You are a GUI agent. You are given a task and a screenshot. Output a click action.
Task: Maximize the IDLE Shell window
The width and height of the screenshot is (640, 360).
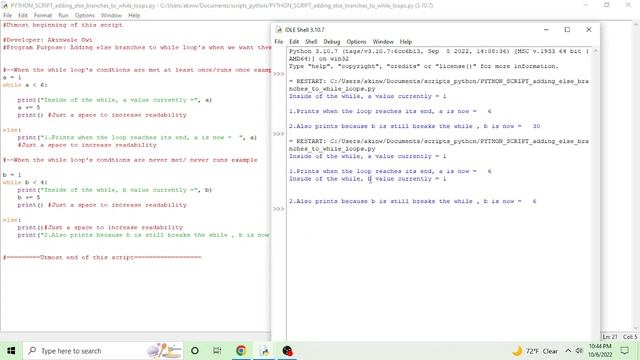pyautogui.click(x=567, y=30)
